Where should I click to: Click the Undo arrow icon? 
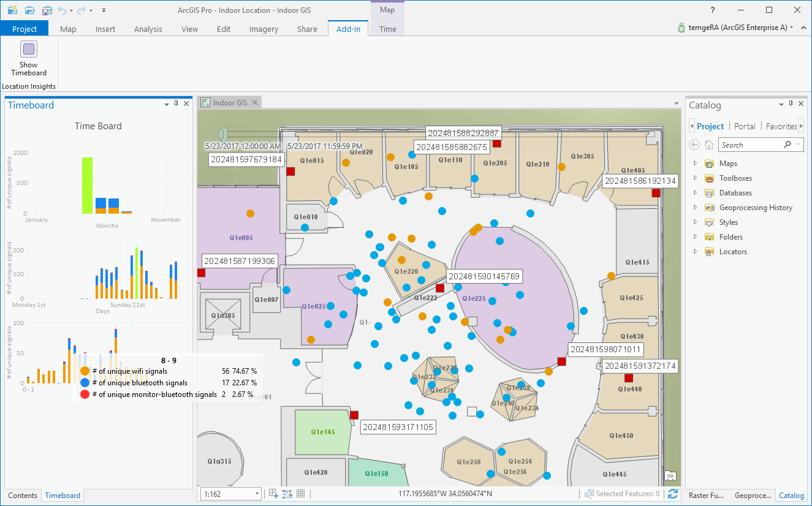[62, 10]
